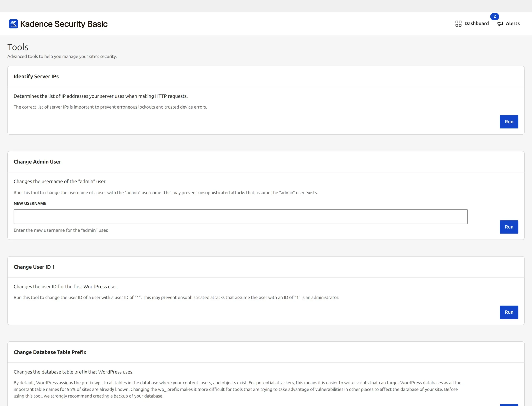Run the Change User ID 1 tool
The height and width of the screenshot is (406, 532).
click(x=509, y=312)
